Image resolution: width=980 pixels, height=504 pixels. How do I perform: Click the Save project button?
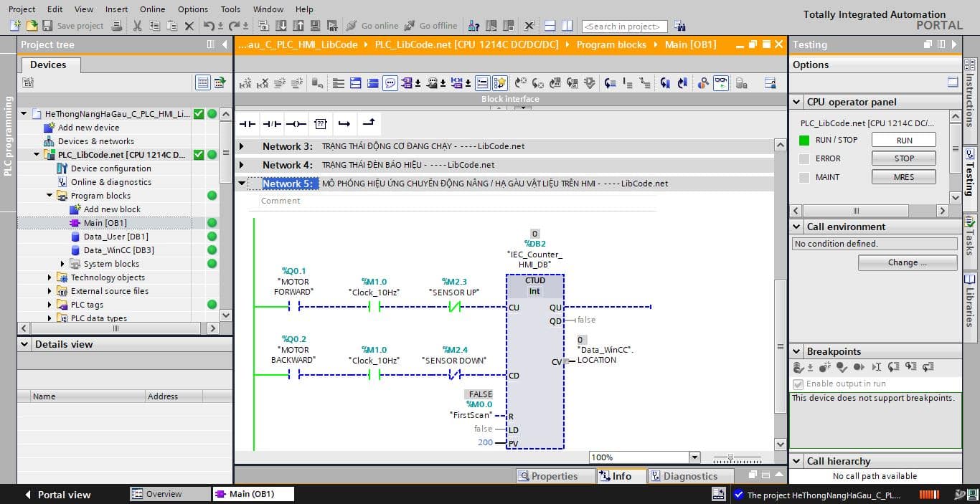(73, 26)
